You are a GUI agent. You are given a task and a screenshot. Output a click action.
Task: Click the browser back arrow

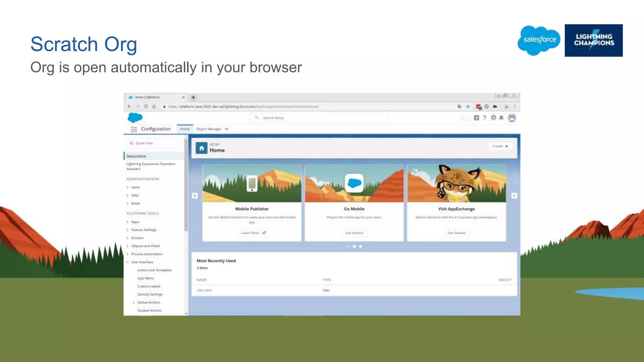tap(129, 107)
